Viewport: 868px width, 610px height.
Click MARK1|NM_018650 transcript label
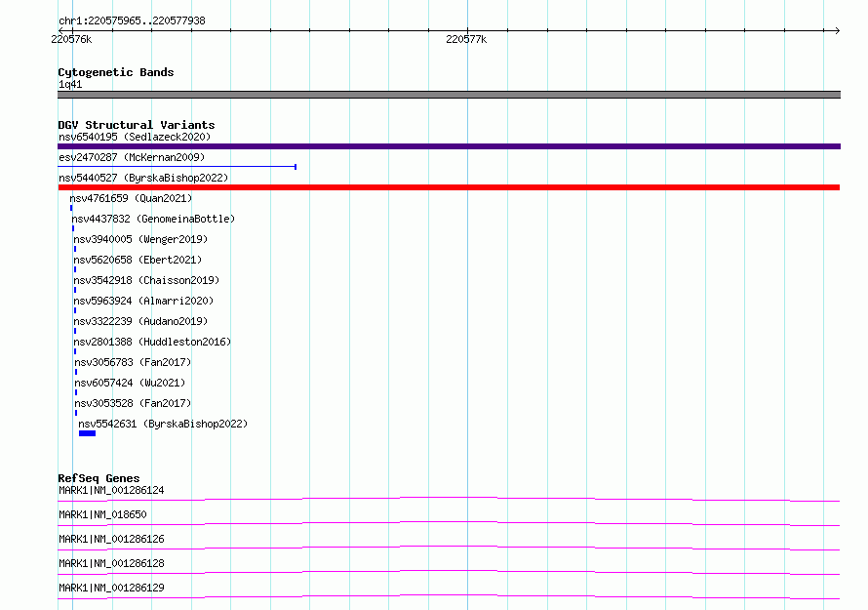tap(102, 514)
